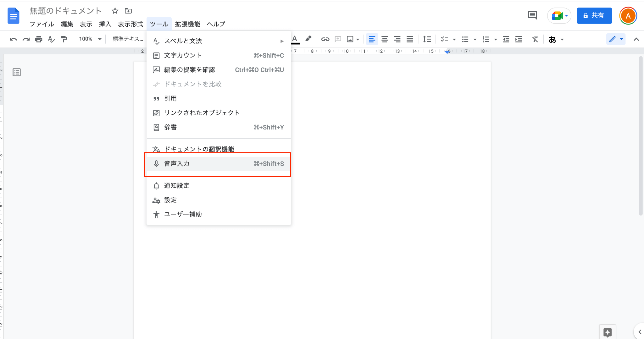Align text right
Screen dimensions: 644x339
click(x=397, y=39)
